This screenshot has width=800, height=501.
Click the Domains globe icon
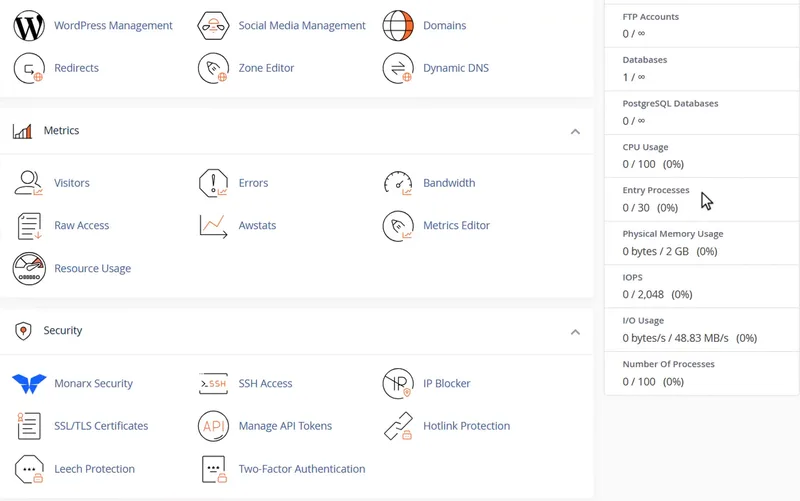point(398,26)
